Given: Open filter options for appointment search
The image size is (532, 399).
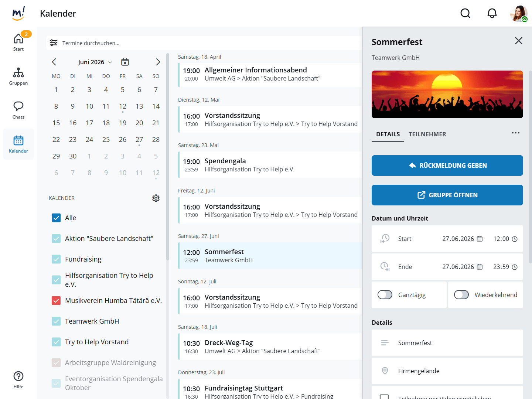Looking at the screenshot, I should pos(54,43).
